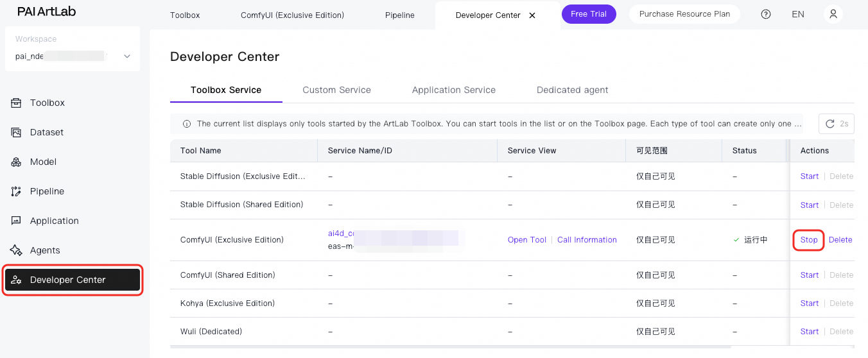Image resolution: width=868 pixels, height=358 pixels.
Task: Open the Application Service tab
Action: [454, 90]
